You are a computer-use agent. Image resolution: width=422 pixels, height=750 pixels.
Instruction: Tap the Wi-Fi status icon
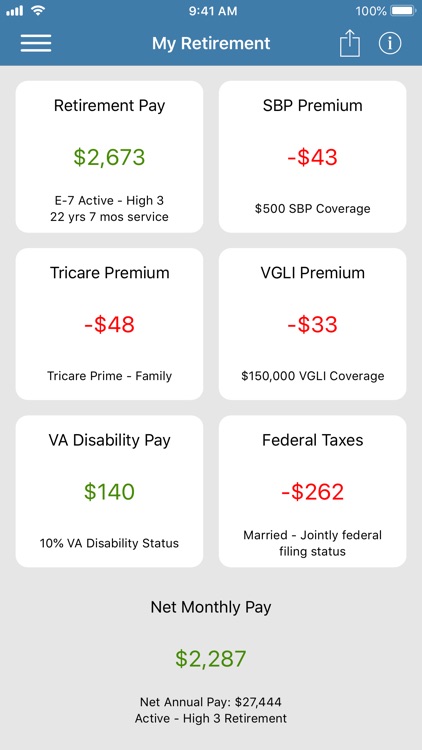point(37,11)
